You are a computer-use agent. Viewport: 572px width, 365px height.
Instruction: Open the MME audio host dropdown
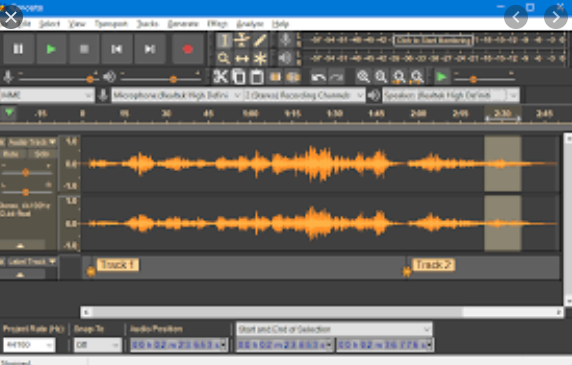tap(47, 96)
